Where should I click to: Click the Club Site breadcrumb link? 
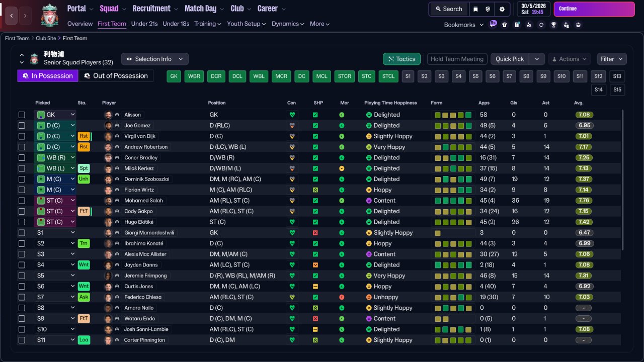pos(45,38)
